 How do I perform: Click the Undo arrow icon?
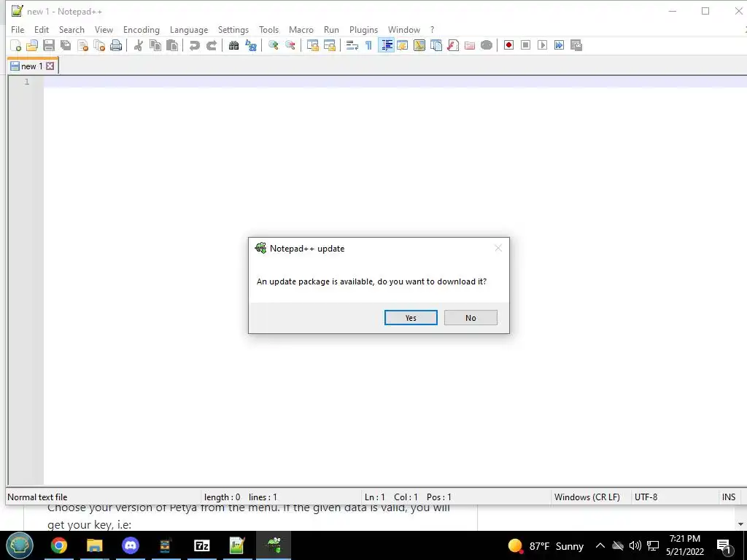point(194,45)
